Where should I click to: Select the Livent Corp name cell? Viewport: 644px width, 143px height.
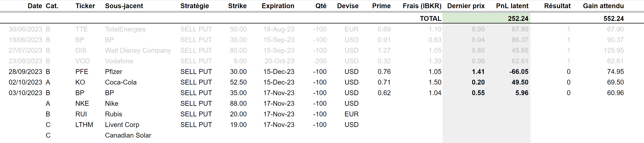pos(122,125)
